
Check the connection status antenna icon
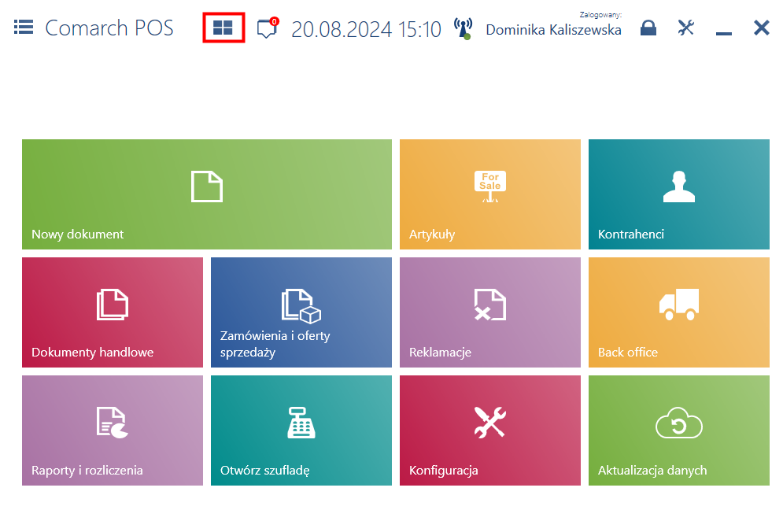pyautogui.click(x=464, y=28)
